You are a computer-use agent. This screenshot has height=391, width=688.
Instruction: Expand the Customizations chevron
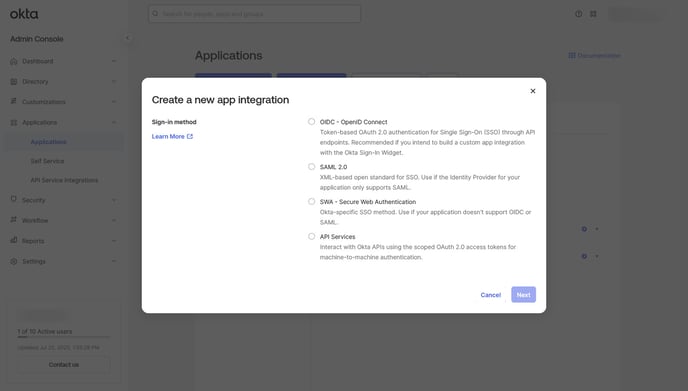pos(114,102)
